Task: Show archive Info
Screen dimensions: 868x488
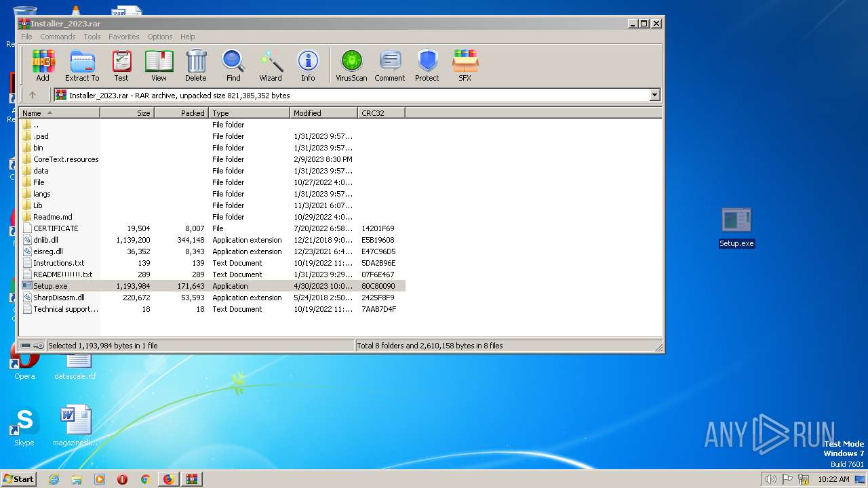Action: click(308, 66)
